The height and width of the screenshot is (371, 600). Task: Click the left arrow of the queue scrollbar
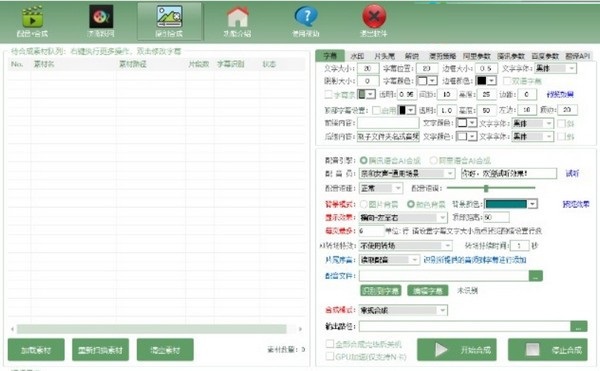tap(13, 329)
